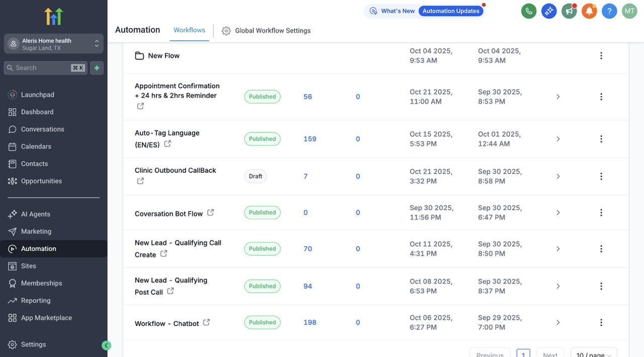Open App Marketplace from the sidebar
This screenshot has height=357, width=644.
[46, 318]
